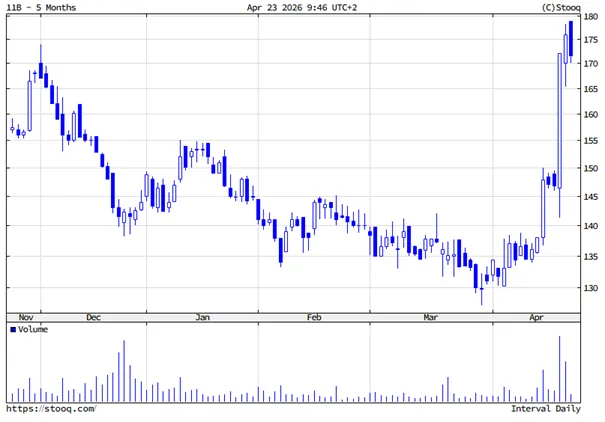Image resolution: width=605 pixels, height=422 pixels.
Task: Click the March lowest candle near 127
Action: tap(482, 289)
